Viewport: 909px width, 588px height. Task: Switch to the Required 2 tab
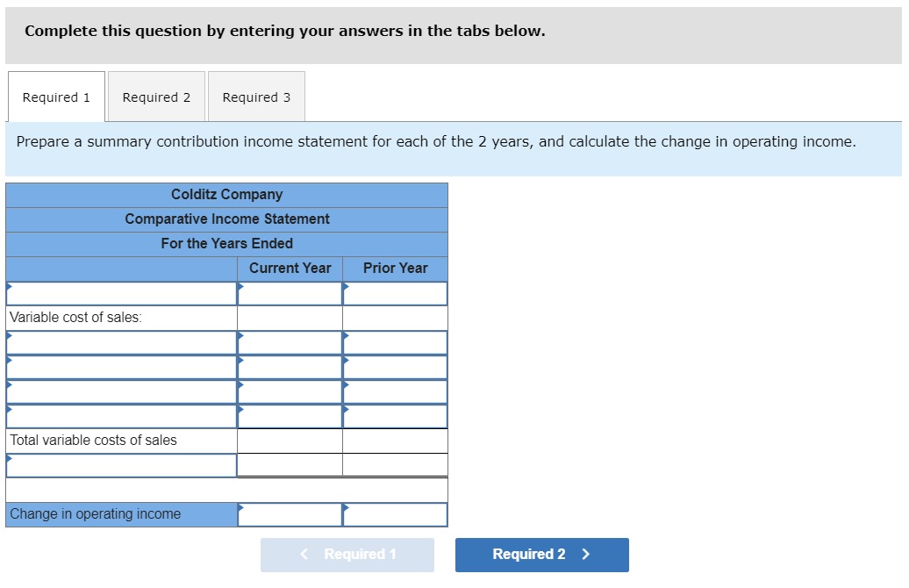[156, 97]
